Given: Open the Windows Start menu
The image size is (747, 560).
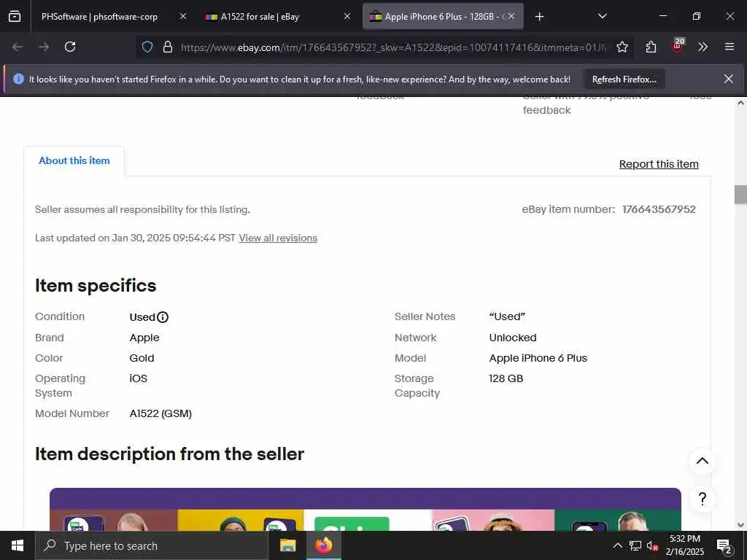Looking at the screenshot, I should pos(18,545).
